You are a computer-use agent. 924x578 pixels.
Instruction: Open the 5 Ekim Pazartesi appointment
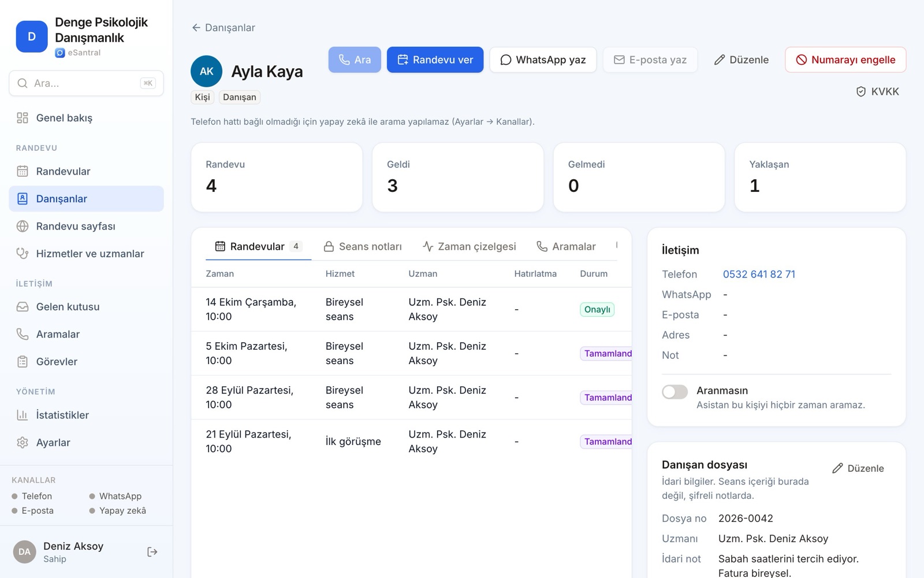pyautogui.click(x=411, y=353)
